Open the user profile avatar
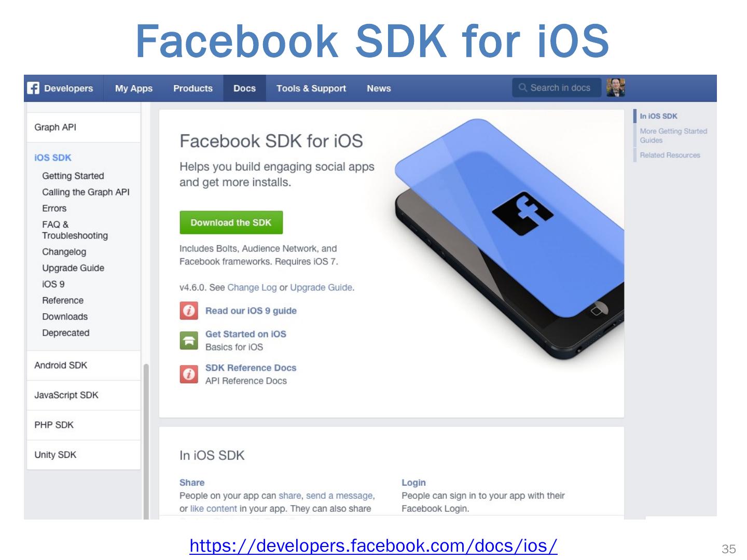747x560 pixels. coord(616,88)
